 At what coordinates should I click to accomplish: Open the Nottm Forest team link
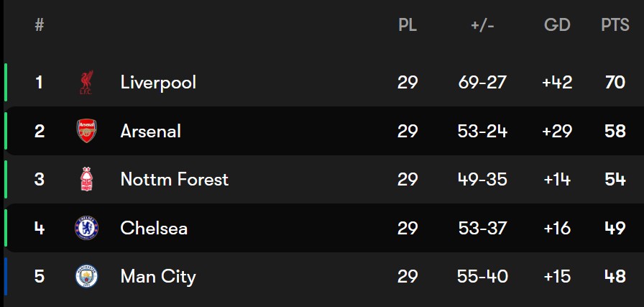[x=174, y=180]
